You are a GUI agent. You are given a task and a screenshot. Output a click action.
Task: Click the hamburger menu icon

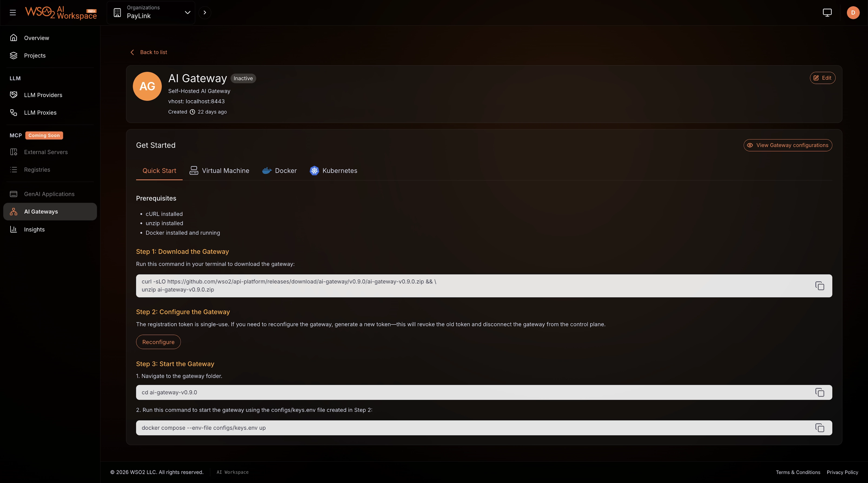[x=13, y=13]
